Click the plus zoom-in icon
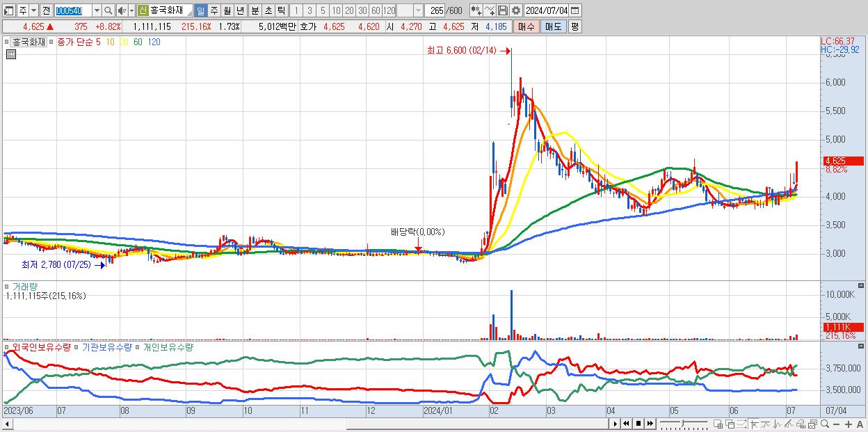The height and width of the screenshot is (432, 868). 849,424
